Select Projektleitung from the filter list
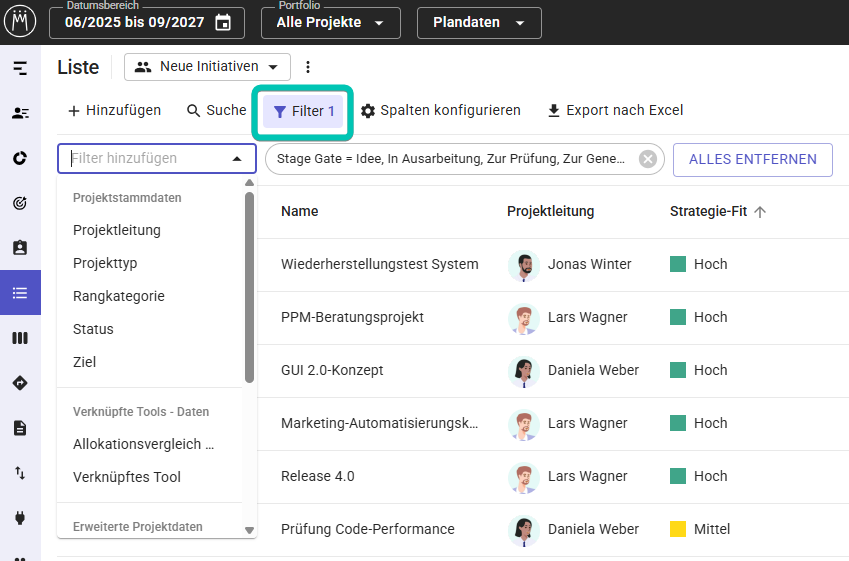 click(x=117, y=230)
